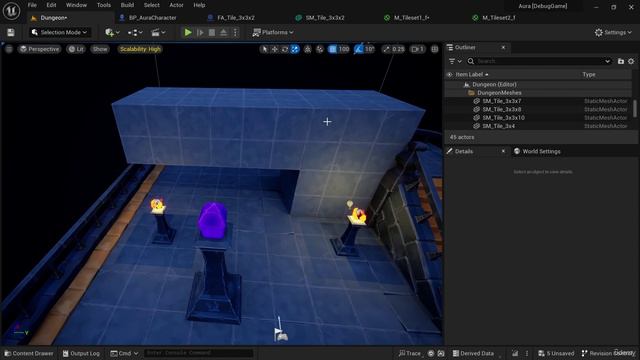Click the viewport layout maximize icon
Image resolution: width=640 pixels, height=360 pixels.
[435, 49]
